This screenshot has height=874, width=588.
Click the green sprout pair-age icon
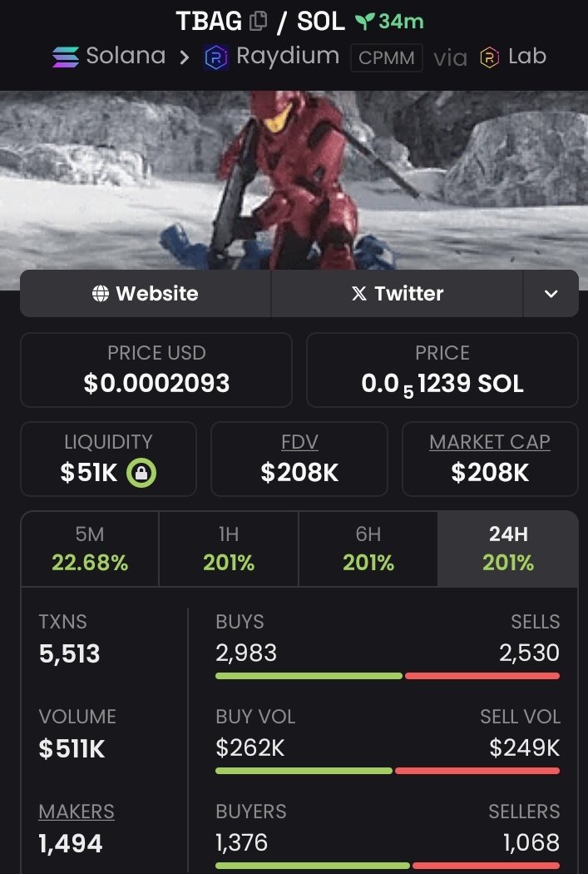click(x=365, y=22)
